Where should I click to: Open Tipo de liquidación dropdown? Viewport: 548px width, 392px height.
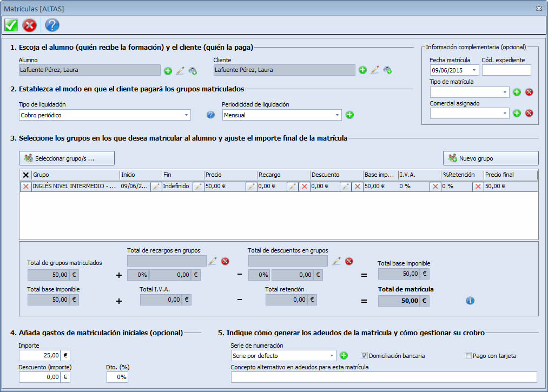[x=186, y=115]
